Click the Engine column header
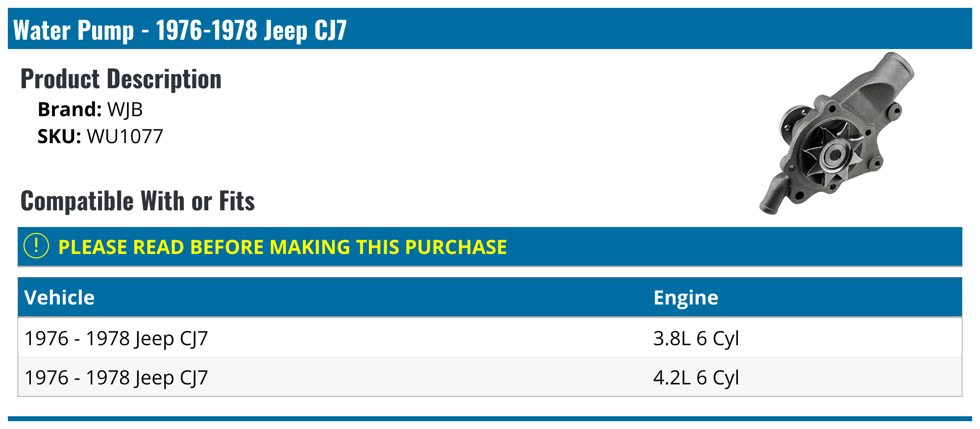The width and height of the screenshot is (980, 429). [686, 298]
